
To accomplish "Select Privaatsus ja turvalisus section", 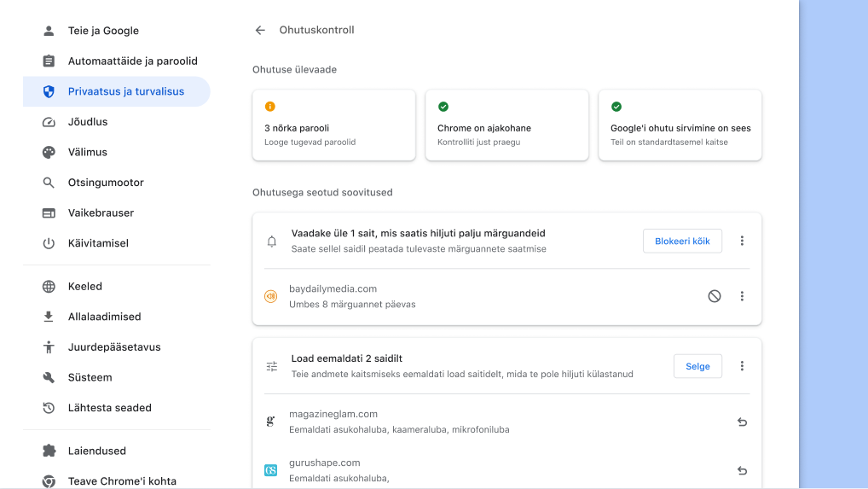I will click(116, 91).
